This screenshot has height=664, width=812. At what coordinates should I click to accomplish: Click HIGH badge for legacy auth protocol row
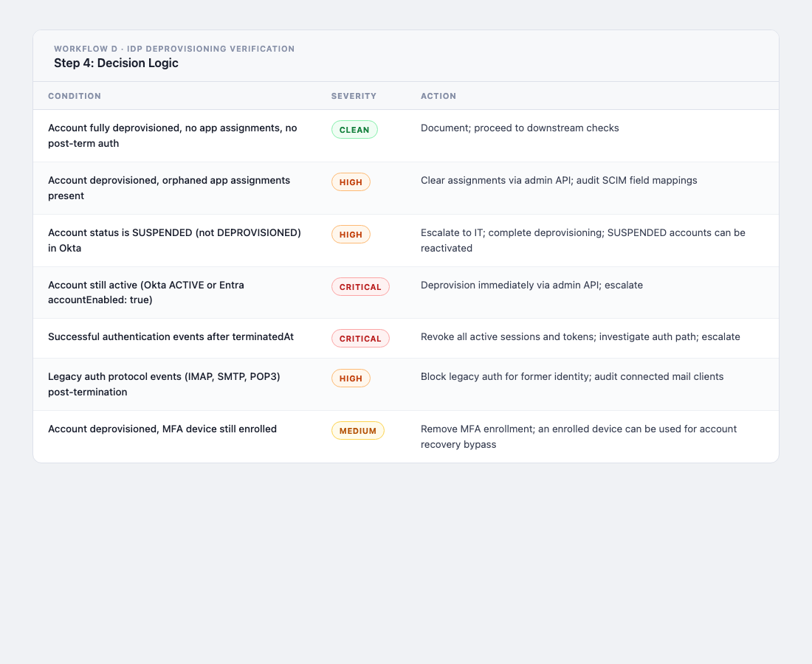point(351,378)
